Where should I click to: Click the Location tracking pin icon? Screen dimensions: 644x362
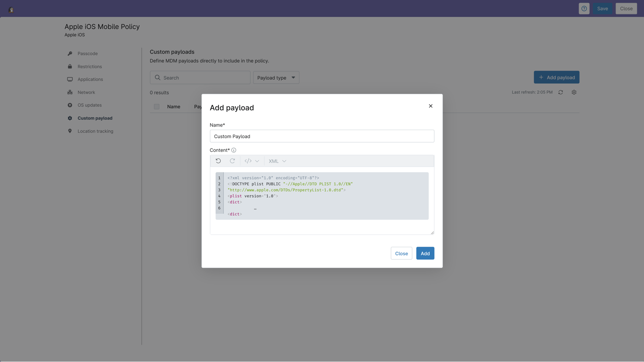(69, 131)
